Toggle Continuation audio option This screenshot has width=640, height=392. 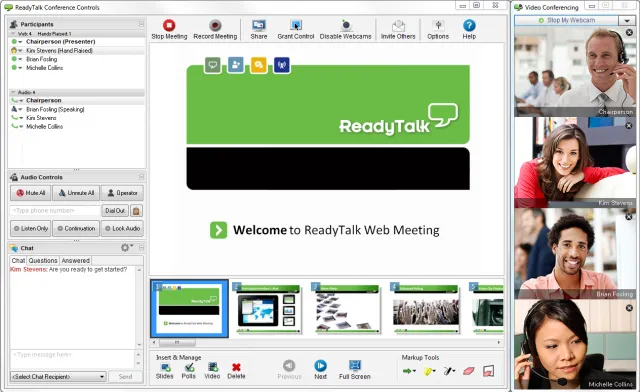tap(76, 228)
